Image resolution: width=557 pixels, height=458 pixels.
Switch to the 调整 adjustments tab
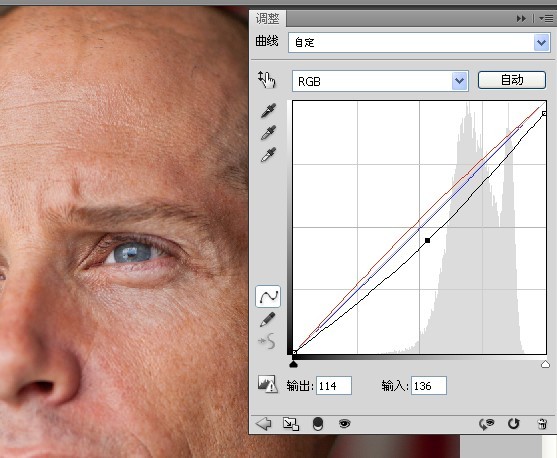click(x=267, y=18)
